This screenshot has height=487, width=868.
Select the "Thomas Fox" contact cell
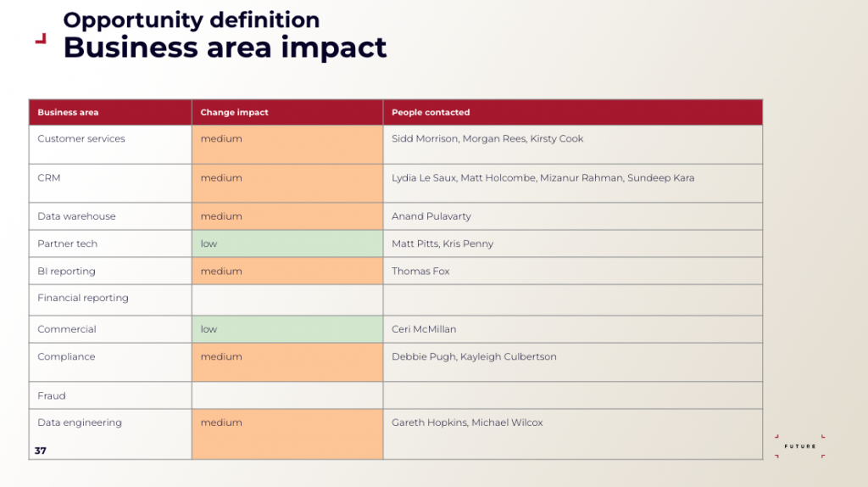(420, 271)
